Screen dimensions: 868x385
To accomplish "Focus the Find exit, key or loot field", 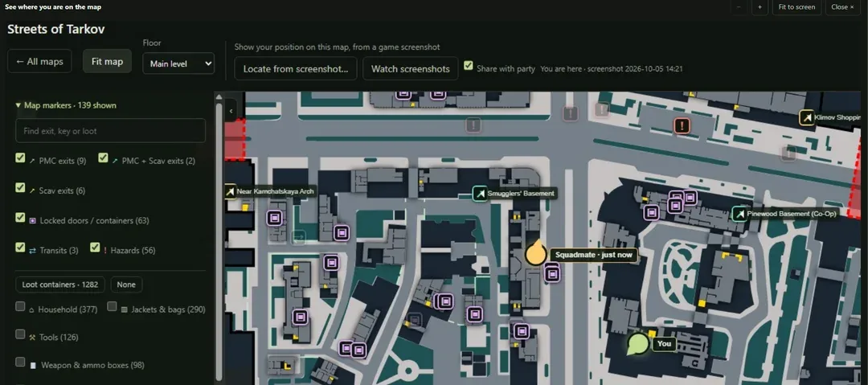I will (x=111, y=131).
